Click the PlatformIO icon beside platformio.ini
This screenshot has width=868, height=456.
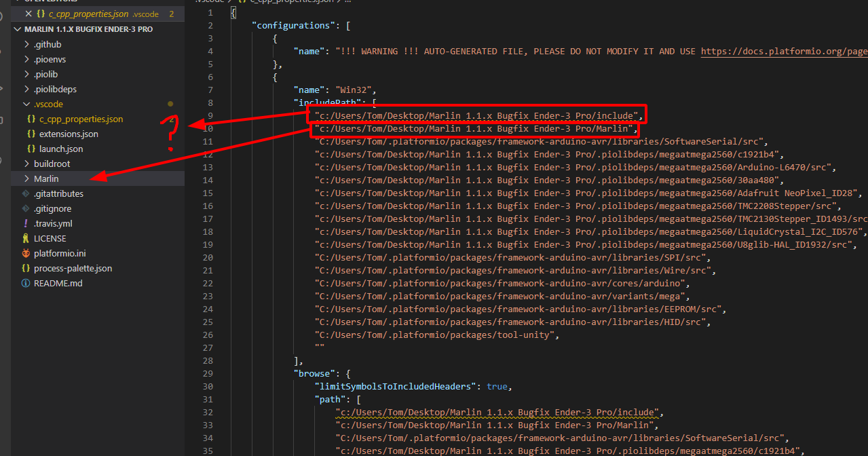pyautogui.click(x=26, y=253)
